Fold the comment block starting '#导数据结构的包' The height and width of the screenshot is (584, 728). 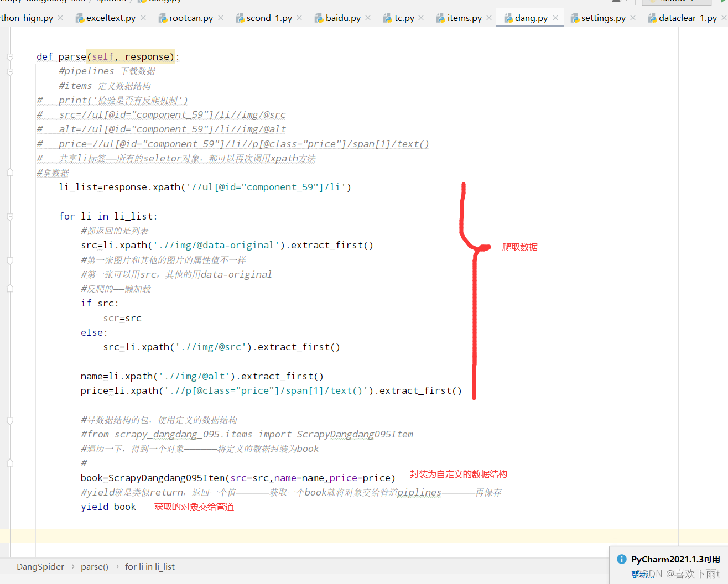pos(10,421)
